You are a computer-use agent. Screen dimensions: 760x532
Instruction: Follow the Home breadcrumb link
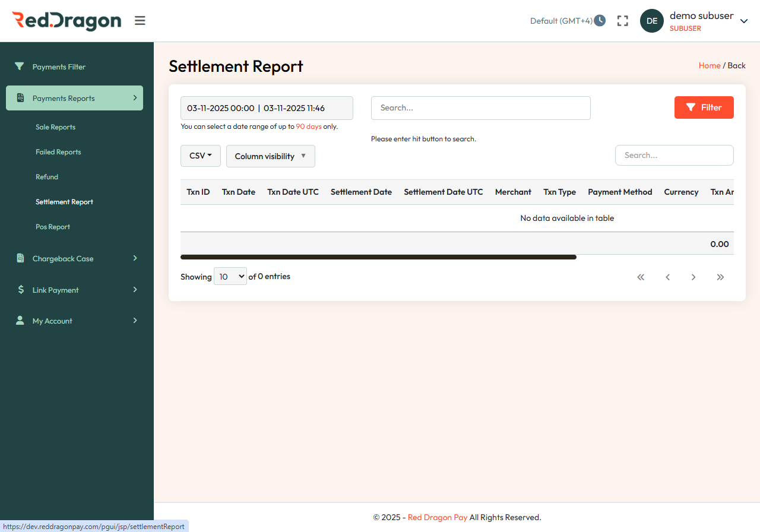pos(710,65)
